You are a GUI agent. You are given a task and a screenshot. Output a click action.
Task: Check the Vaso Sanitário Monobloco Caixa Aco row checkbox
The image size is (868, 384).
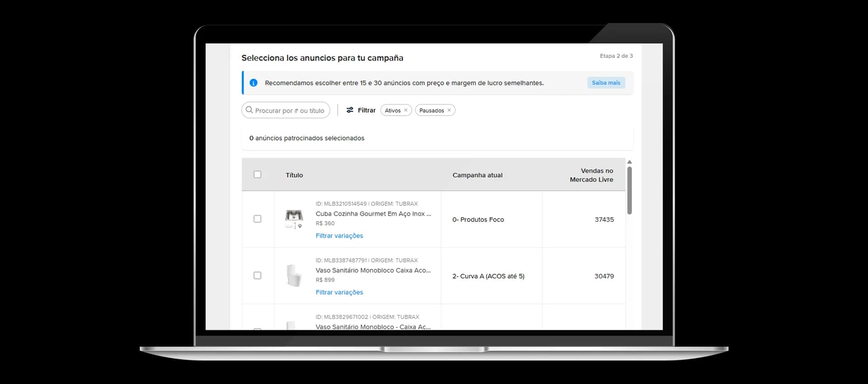pos(257,276)
